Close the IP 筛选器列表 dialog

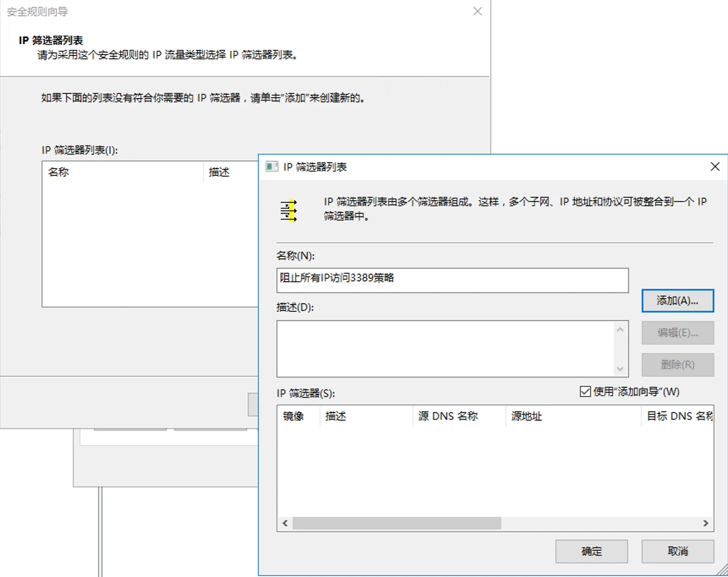tap(714, 167)
